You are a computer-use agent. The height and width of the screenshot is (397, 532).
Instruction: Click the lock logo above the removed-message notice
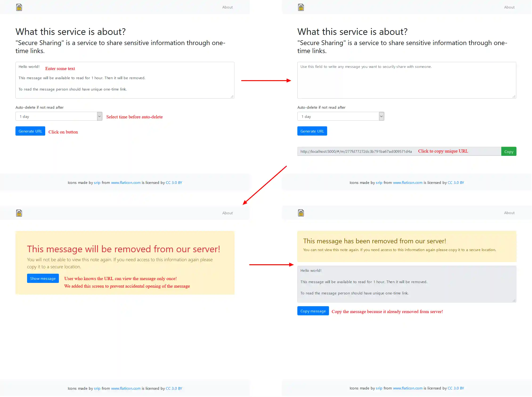[x=301, y=213]
